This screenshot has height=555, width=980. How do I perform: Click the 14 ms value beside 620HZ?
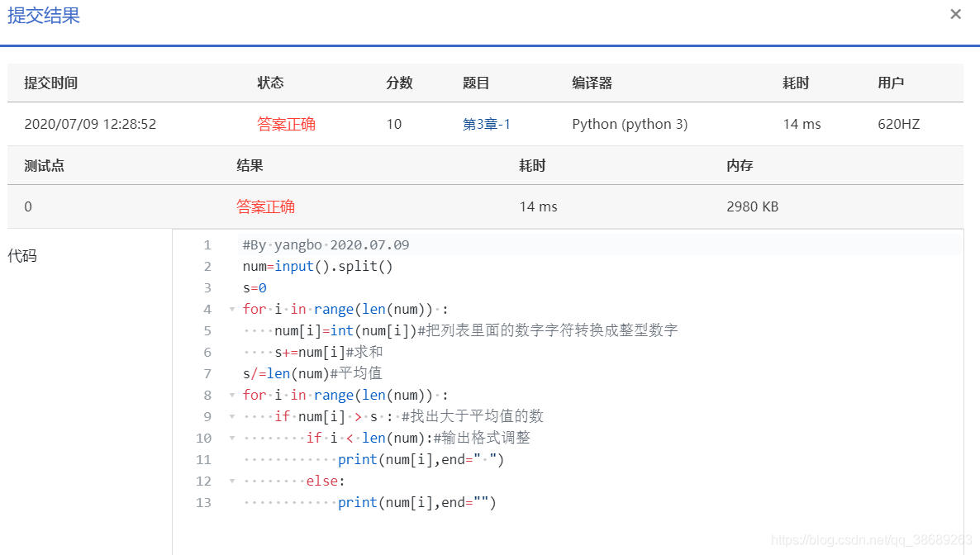[x=802, y=124]
